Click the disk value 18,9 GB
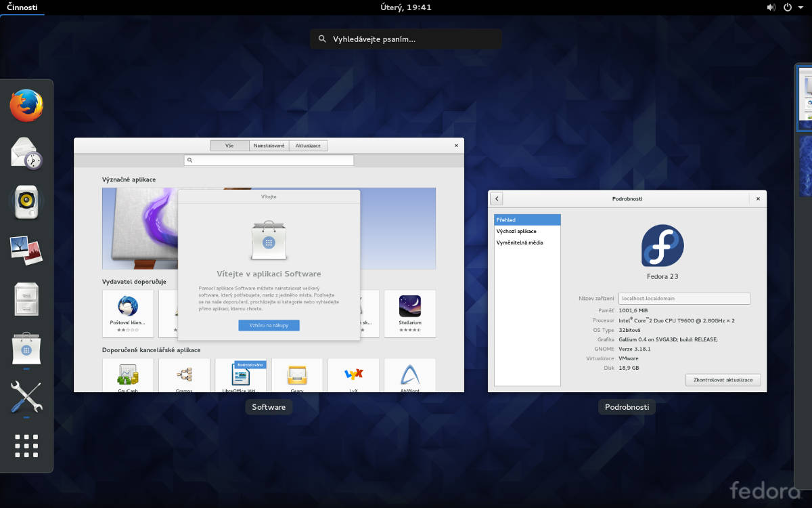 click(629, 368)
